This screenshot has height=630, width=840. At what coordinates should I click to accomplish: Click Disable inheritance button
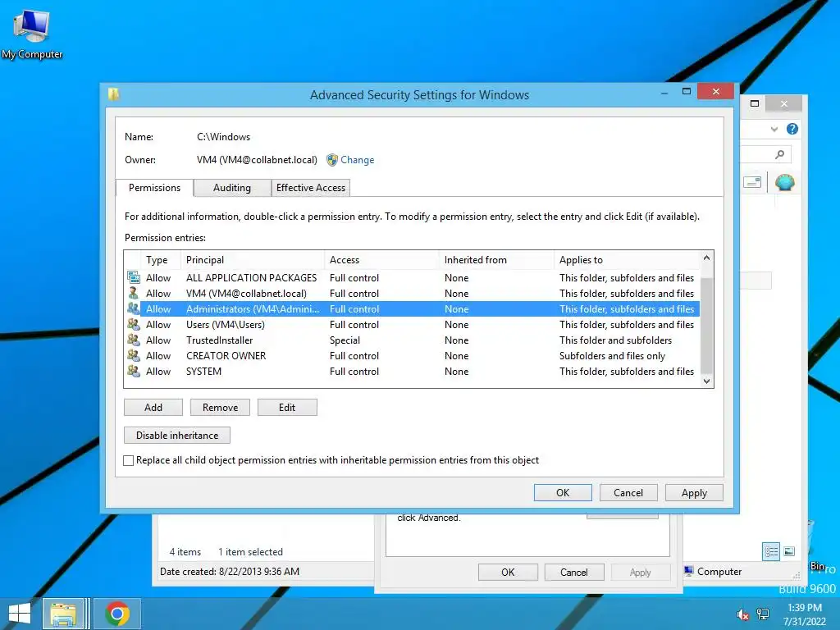click(177, 435)
